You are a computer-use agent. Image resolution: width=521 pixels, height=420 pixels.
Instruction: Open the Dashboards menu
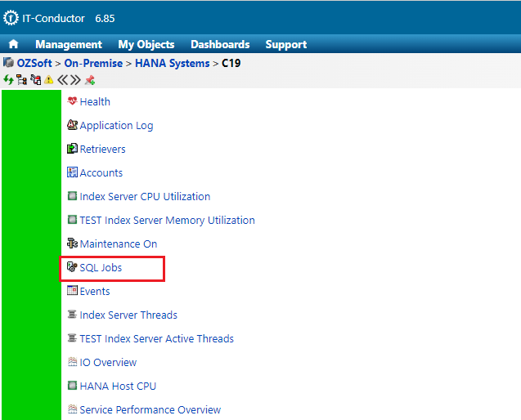coord(220,45)
